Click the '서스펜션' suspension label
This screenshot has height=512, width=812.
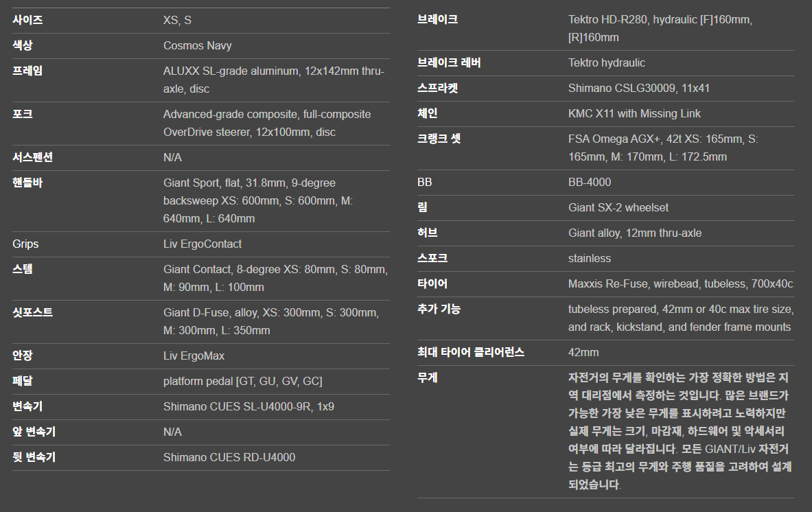[33, 157]
